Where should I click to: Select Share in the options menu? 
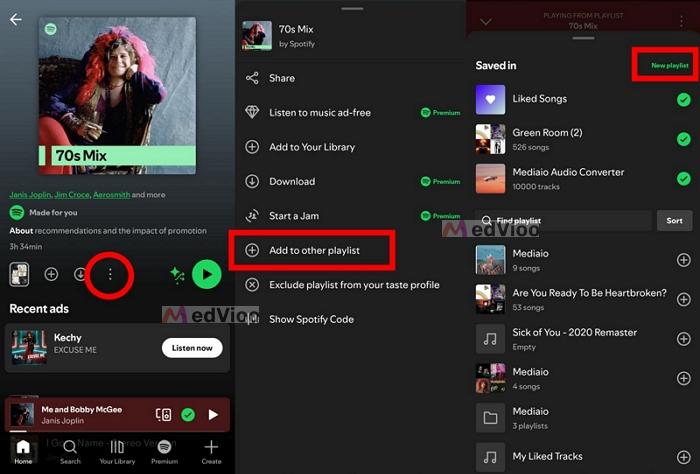click(x=352, y=78)
